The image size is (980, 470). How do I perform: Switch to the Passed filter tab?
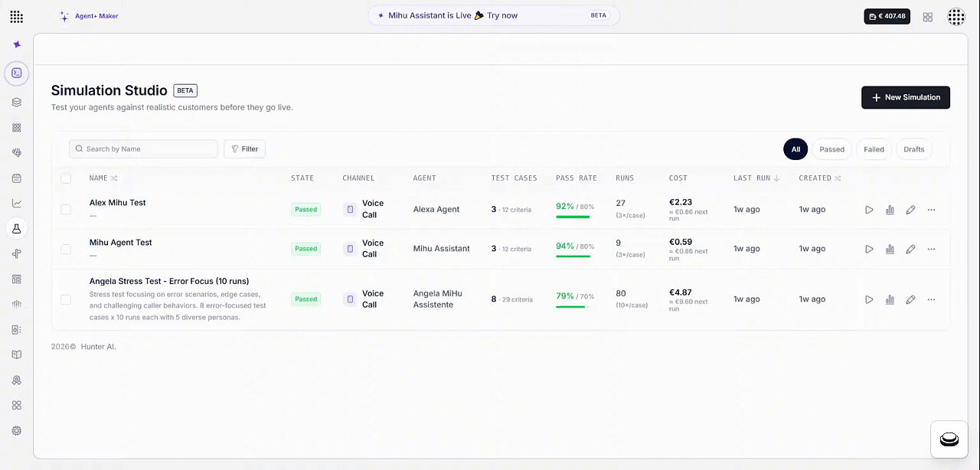coord(831,149)
